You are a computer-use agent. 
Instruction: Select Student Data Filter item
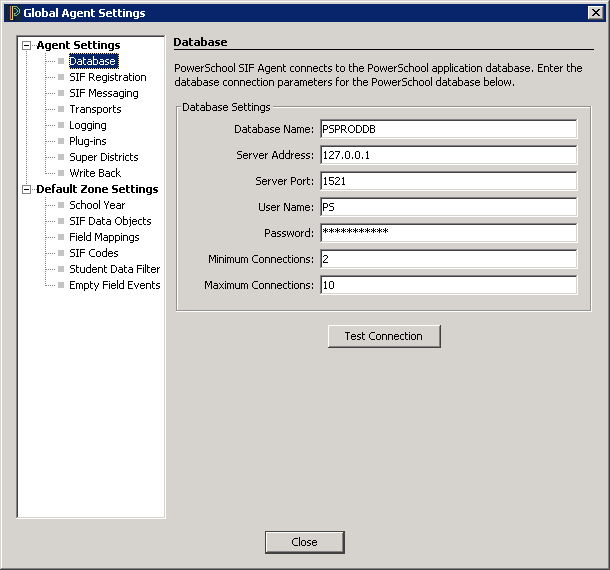point(114,269)
